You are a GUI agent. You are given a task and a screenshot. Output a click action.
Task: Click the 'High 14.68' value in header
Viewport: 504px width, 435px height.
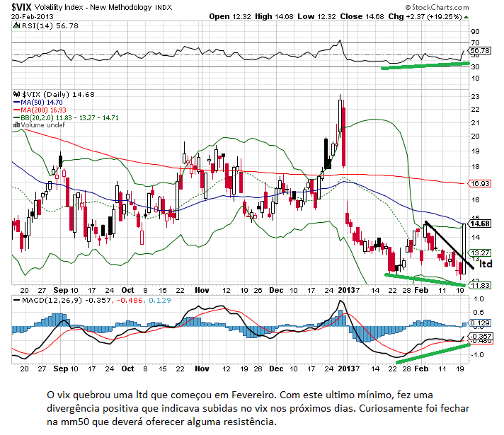274,16
